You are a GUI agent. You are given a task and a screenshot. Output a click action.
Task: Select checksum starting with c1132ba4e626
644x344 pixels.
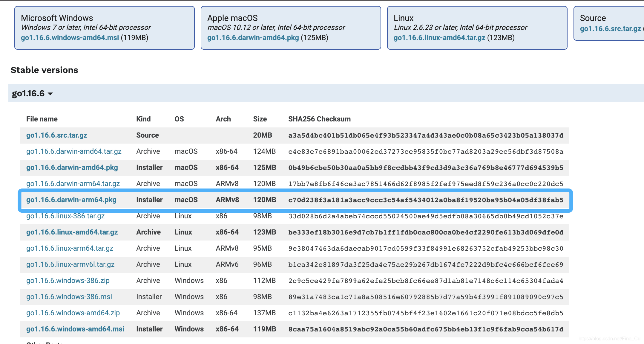[x=426, y=313]
